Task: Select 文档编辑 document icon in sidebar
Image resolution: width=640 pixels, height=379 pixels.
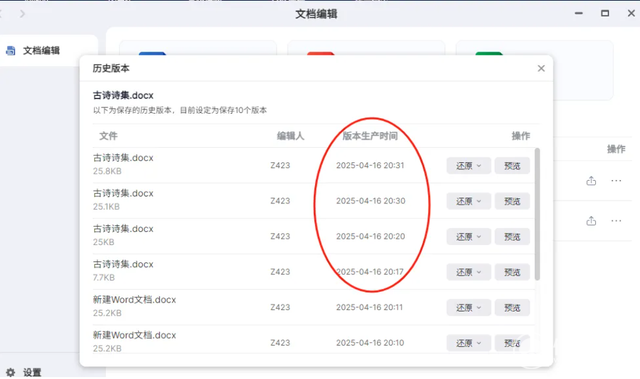Action: click(11, 51)
